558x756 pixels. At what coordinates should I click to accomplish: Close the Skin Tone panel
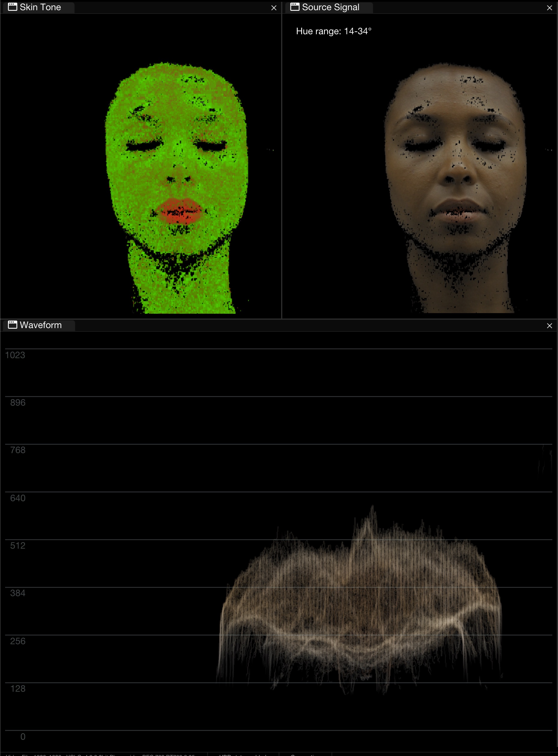[x=274, y=8]
